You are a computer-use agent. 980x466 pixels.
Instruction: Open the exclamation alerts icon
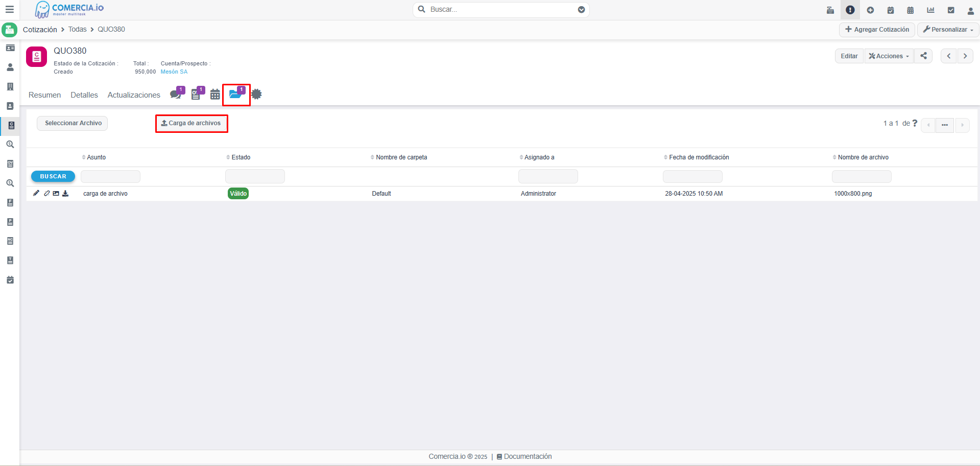click(850, 10)
